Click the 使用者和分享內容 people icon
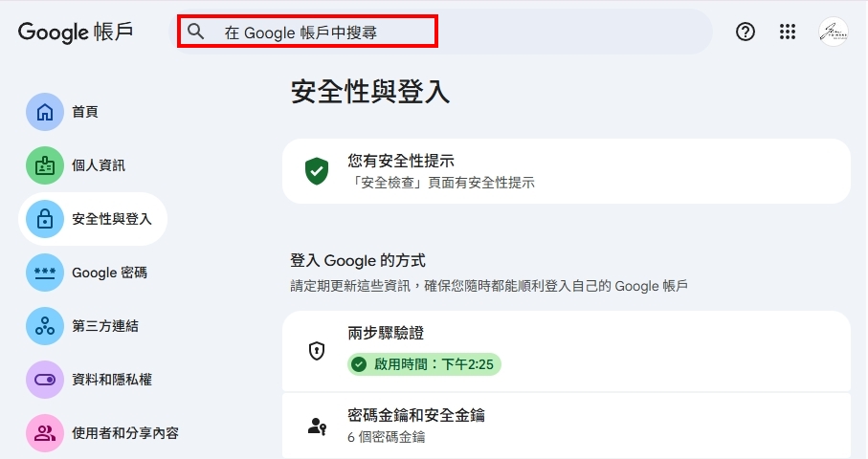 pos(45,433)
